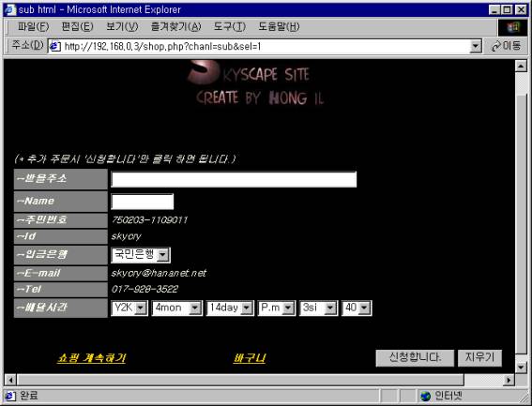Click the Internet zone globe icon
Viewport: 532px width, 406px height.
click(x=425, y=396)
